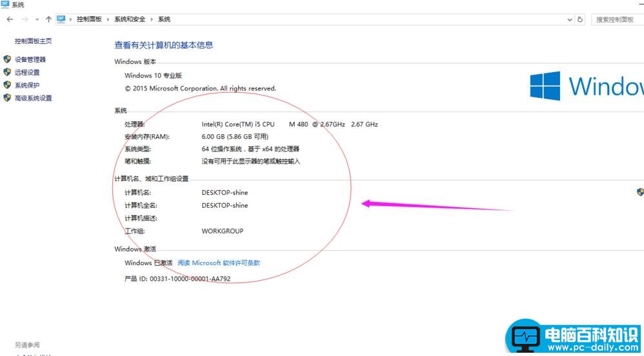Viewport: 644px width, 356px height.
Task: Click the 64 位操作系统 system type value
Action: pyautogui.click(x=250, y=149)
